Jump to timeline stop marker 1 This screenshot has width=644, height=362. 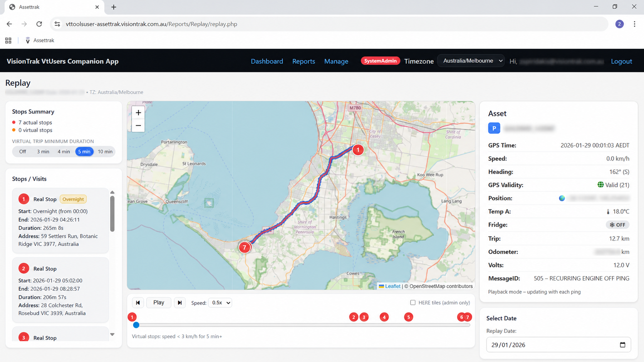[x=132, y=317]
